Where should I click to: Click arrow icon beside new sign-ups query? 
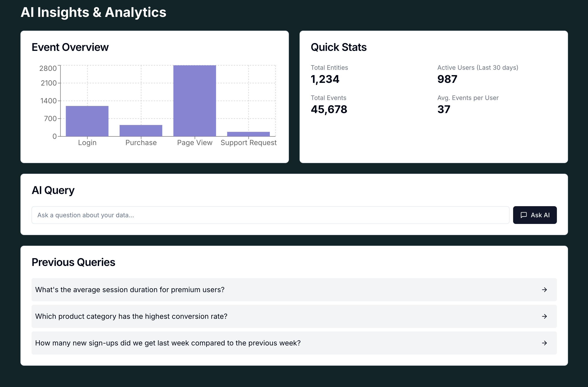[x=544, y=343]
